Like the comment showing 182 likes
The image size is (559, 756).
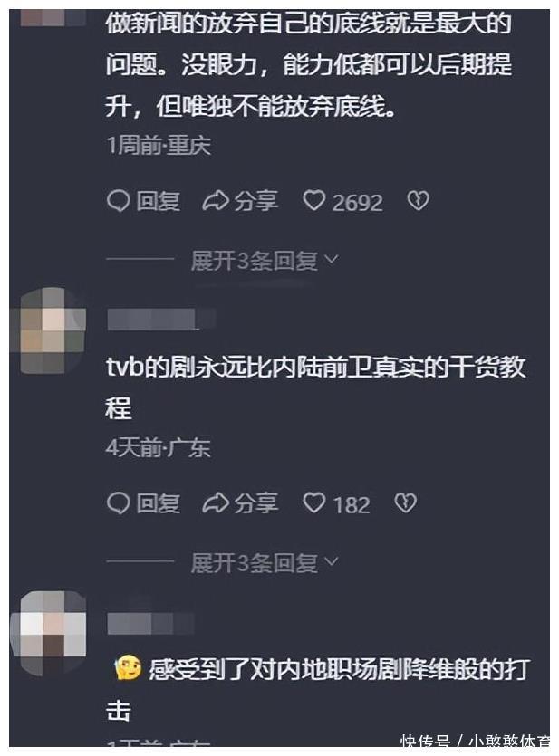pyautogui.click(x=314, y=502)
